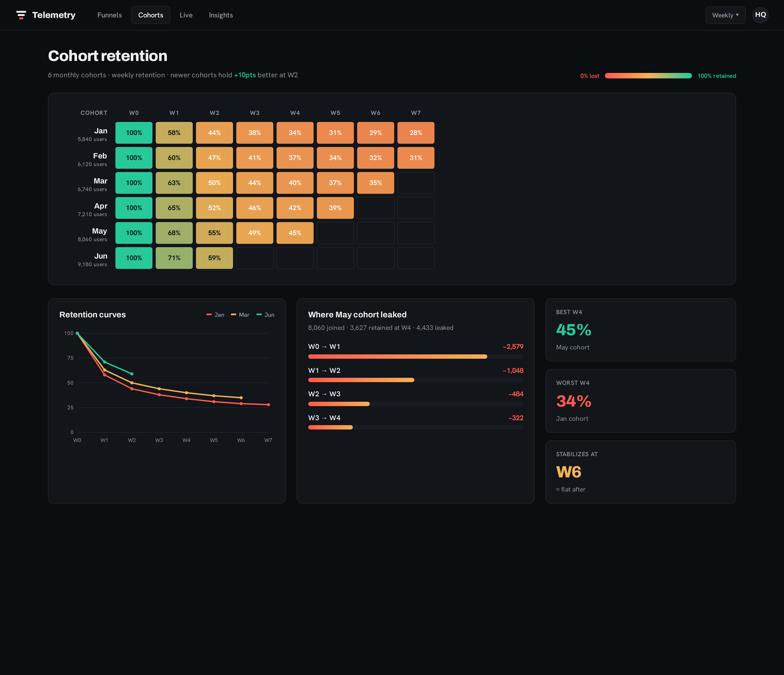Click the Feb W2 47% cell
Image resolution: width=784 pixels, height=675 pixels.
point(215,158)
